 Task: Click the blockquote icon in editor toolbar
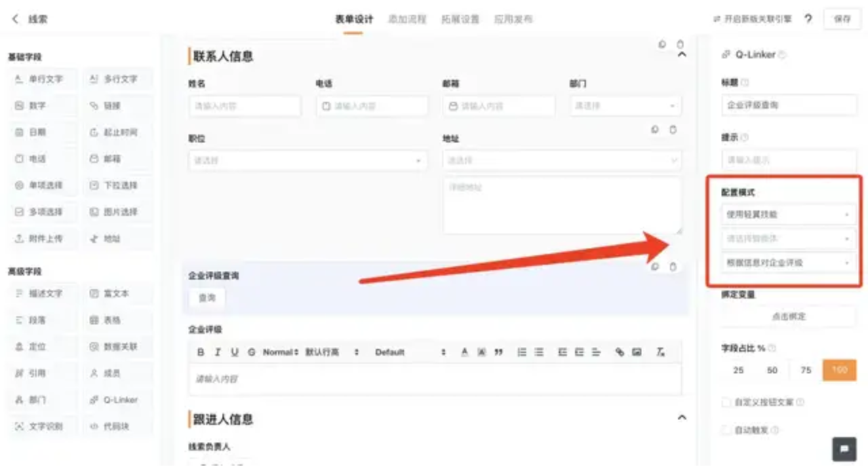(499, 352)
